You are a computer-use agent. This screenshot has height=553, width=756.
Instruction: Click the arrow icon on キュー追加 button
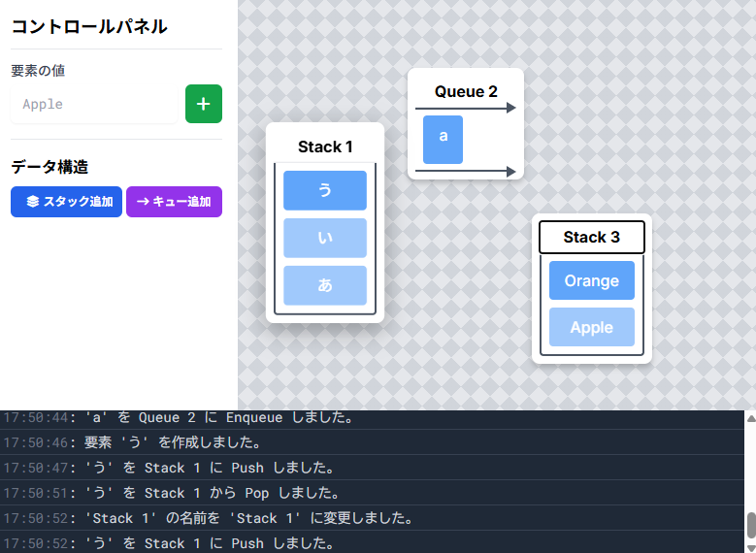click(143, 202)
